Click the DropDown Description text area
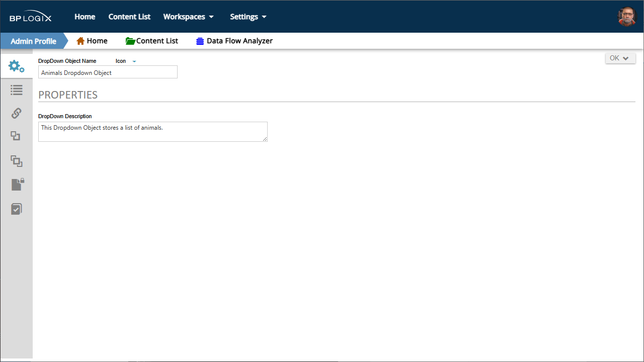The width and height of the screenshot is (644, 362). (153, 132)
